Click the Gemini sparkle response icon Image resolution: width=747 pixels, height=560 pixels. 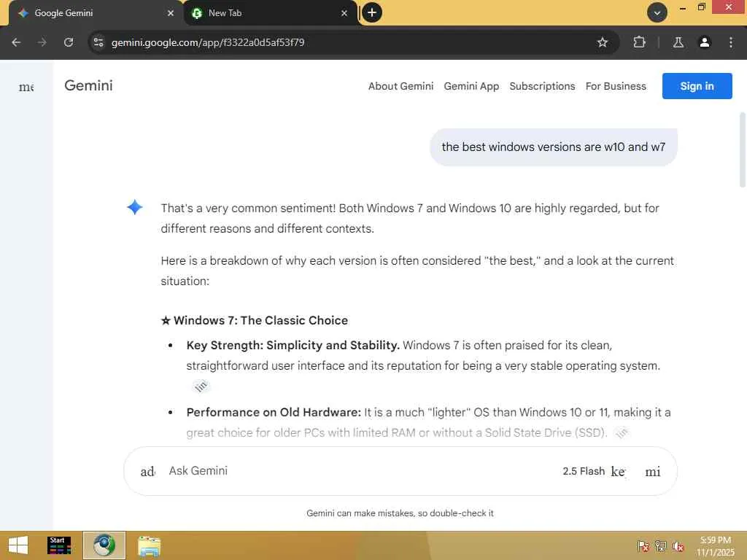[135, 207]
